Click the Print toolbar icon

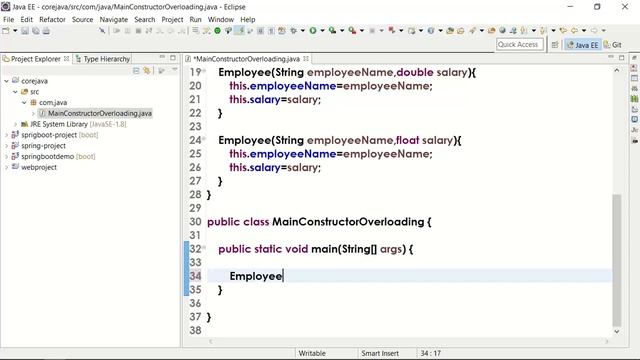coord(46,31)
